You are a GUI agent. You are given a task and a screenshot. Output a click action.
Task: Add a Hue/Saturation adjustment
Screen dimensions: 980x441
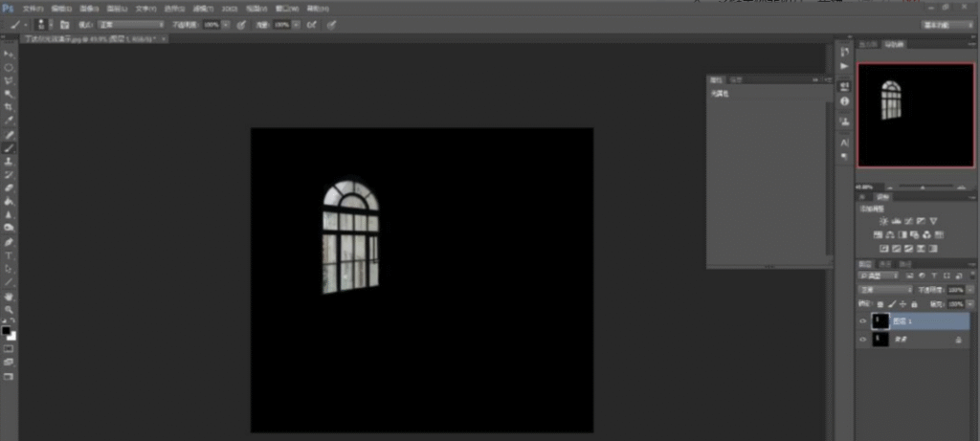(878, 235)
